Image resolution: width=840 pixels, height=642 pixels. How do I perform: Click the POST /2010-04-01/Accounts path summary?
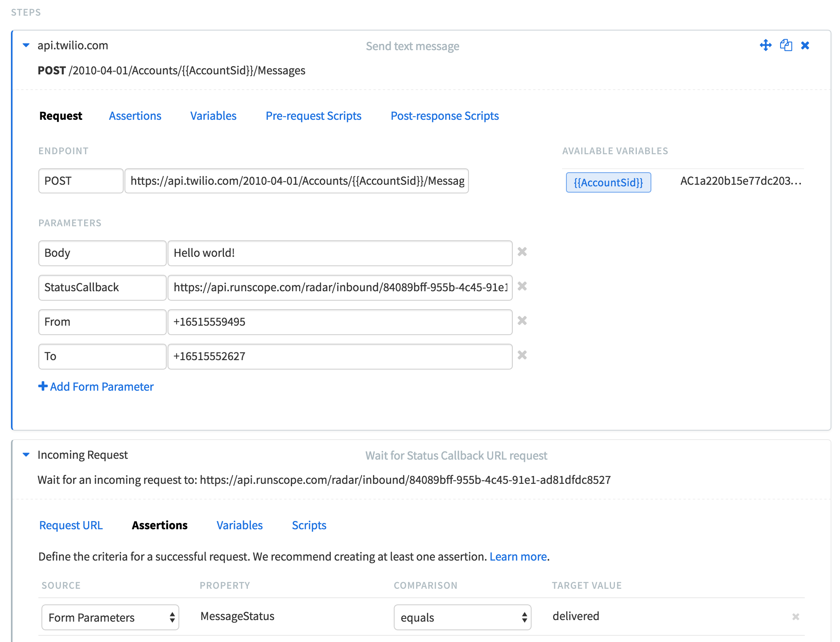click(x=171, y=70)
